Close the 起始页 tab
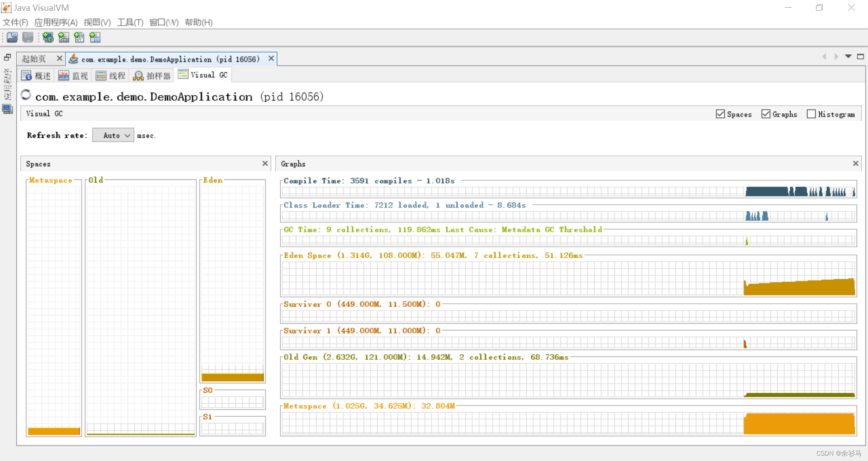The width and height of the screenshot is (868, 461). point(59,58)
